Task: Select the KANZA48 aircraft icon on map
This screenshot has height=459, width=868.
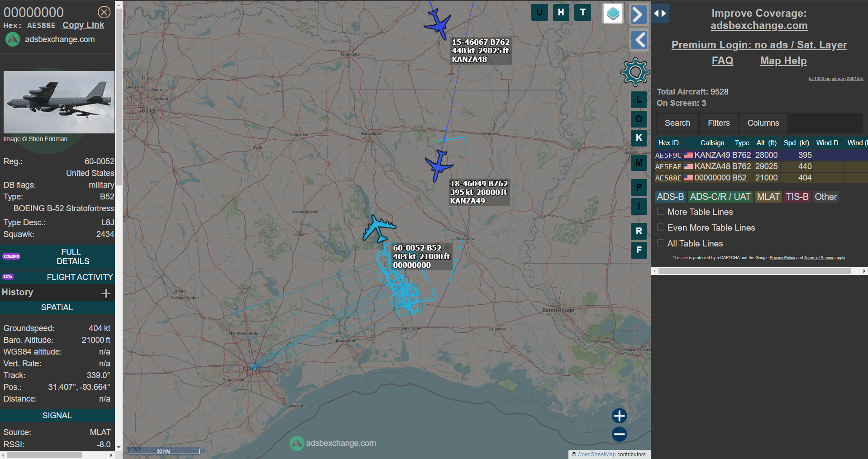Action: (438, 24)
